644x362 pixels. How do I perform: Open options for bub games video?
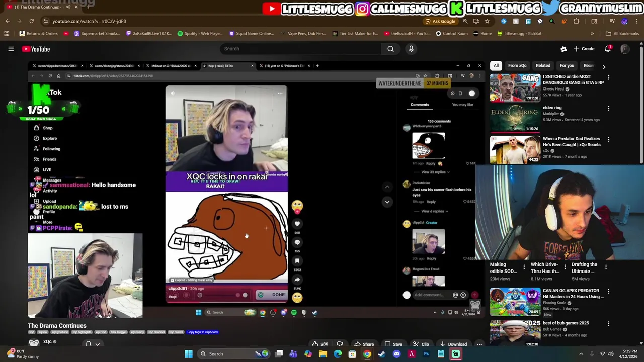pyautogui.click(x=608, y=324)
